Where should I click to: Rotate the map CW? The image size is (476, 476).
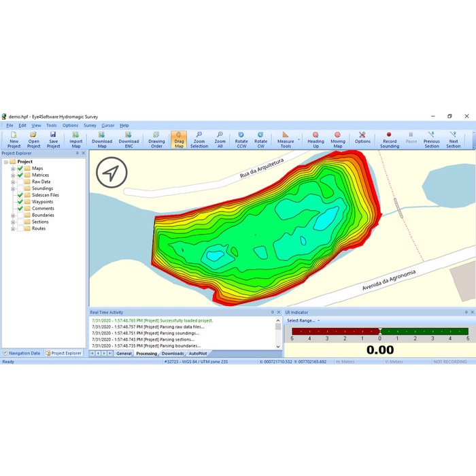[260, 139]
